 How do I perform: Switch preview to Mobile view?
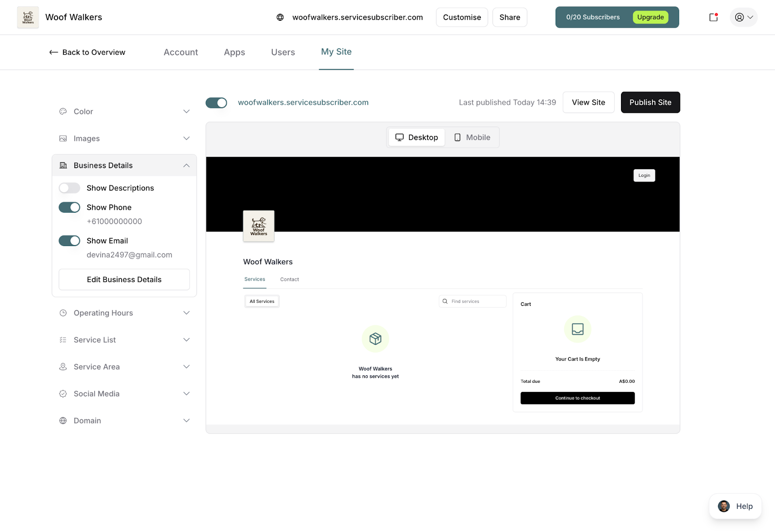(472, 138)
